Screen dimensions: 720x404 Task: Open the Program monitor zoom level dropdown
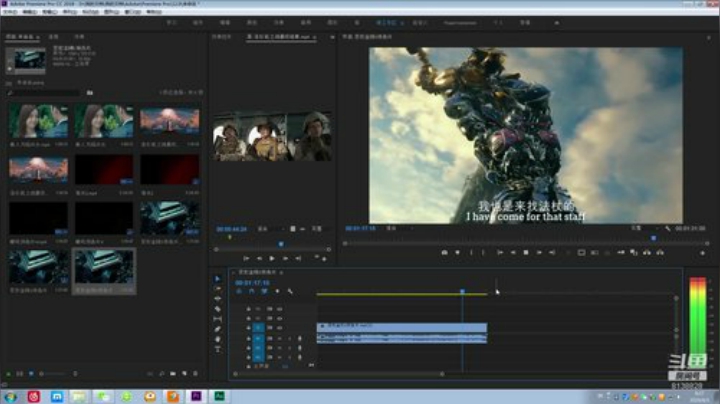(393, 228)
